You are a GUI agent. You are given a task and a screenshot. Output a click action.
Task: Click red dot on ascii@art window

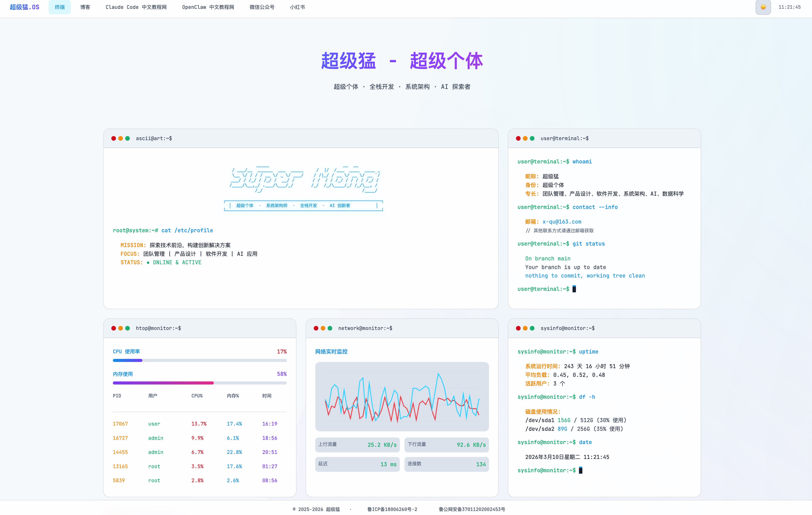[114, 138]
